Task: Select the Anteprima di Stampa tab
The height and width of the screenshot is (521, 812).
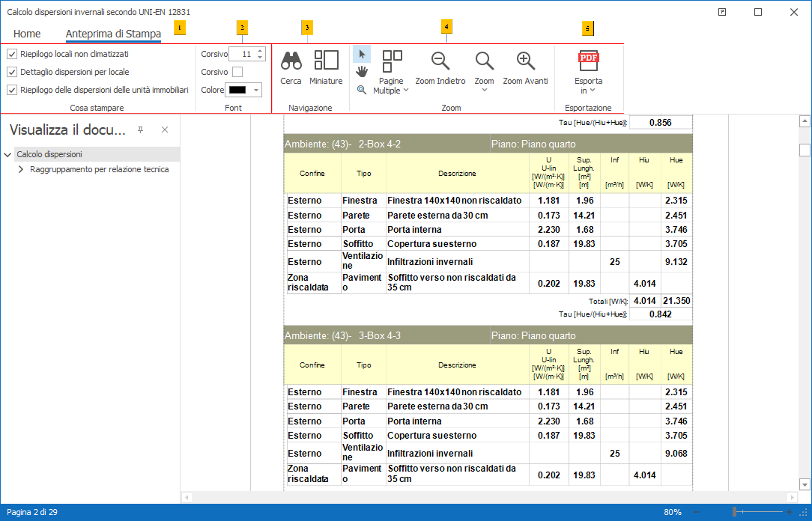Action: [113, 34]
